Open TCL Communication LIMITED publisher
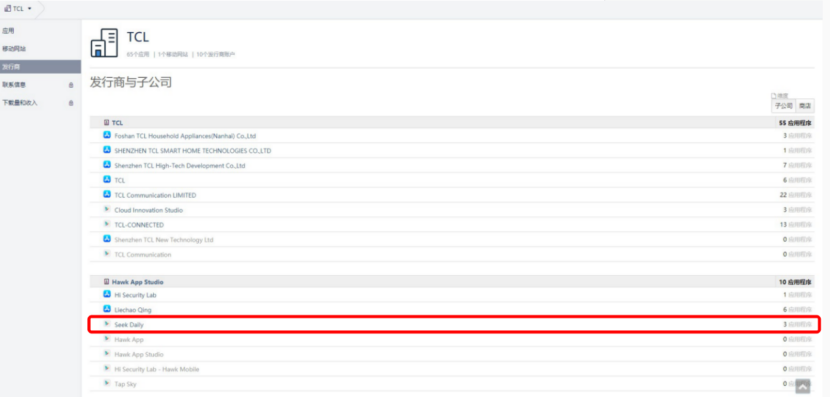This screenshot has width=830, height=397. click(x=155, y=195)
